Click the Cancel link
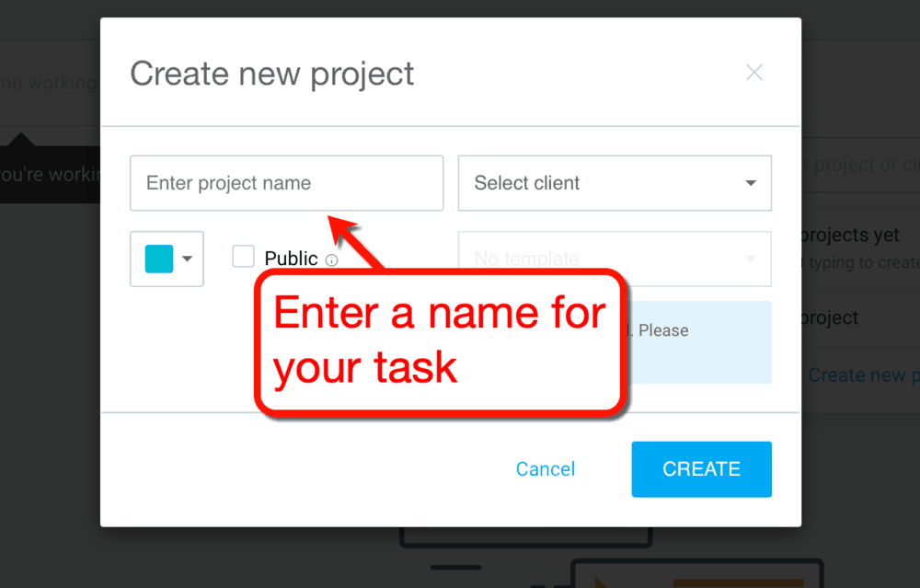Screen dimensions: 920x588 [x=546, y=469]
